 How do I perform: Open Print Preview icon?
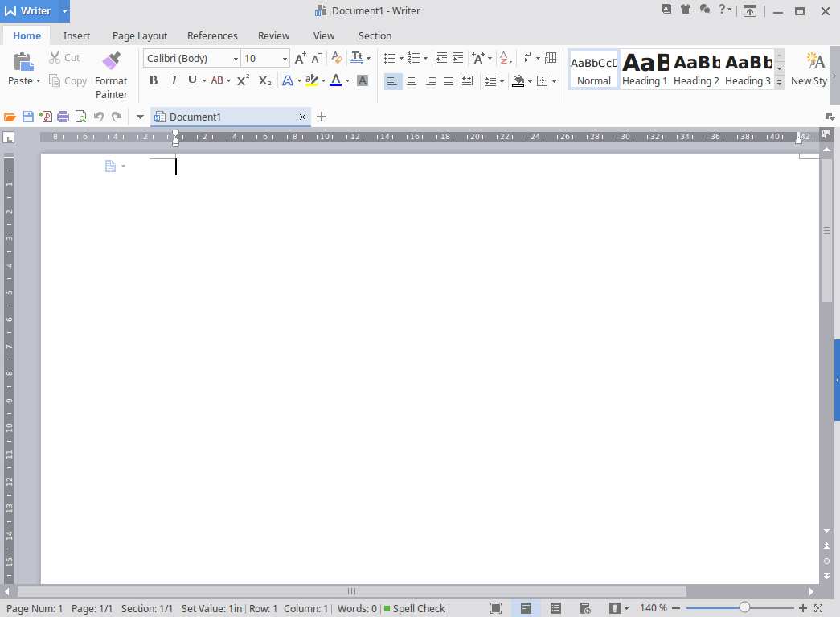pos(81,117)
